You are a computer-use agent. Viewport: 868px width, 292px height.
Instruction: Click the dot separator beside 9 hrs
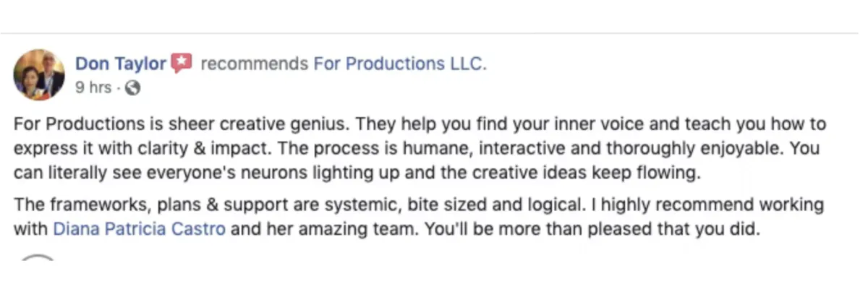tap(119, 88)
